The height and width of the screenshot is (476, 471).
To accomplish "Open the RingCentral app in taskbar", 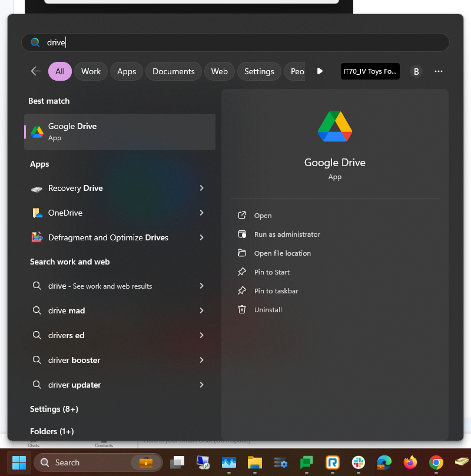I will [333, 462].
